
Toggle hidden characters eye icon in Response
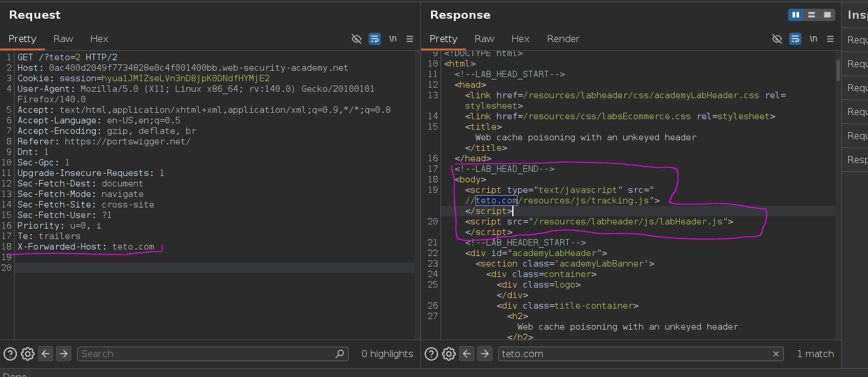(777, 39)
